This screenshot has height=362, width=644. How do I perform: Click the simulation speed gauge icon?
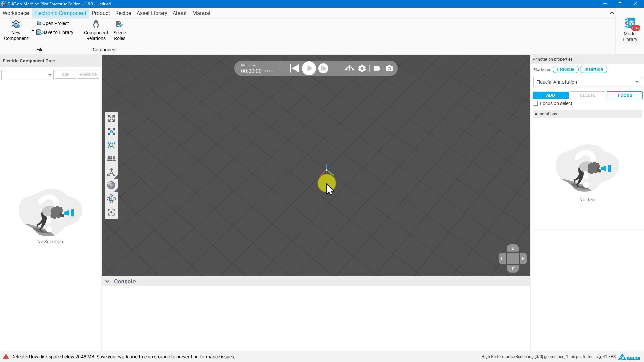pos(349,68)
